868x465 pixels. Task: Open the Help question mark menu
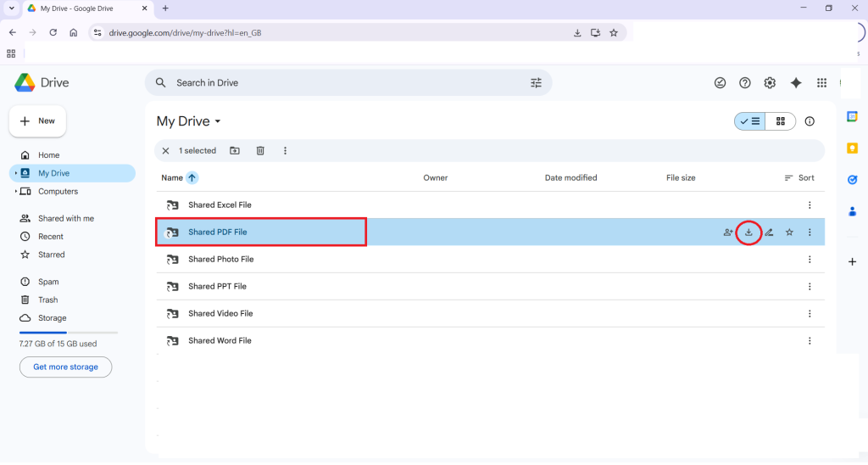point(745,83)
